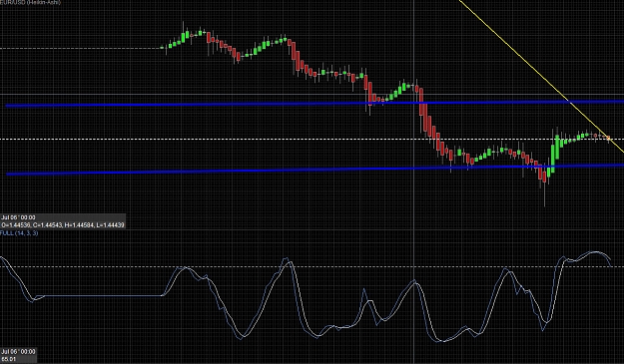Select the lower blue horizontal line
The height and width of the screenshot is (364, 624).
314,170
